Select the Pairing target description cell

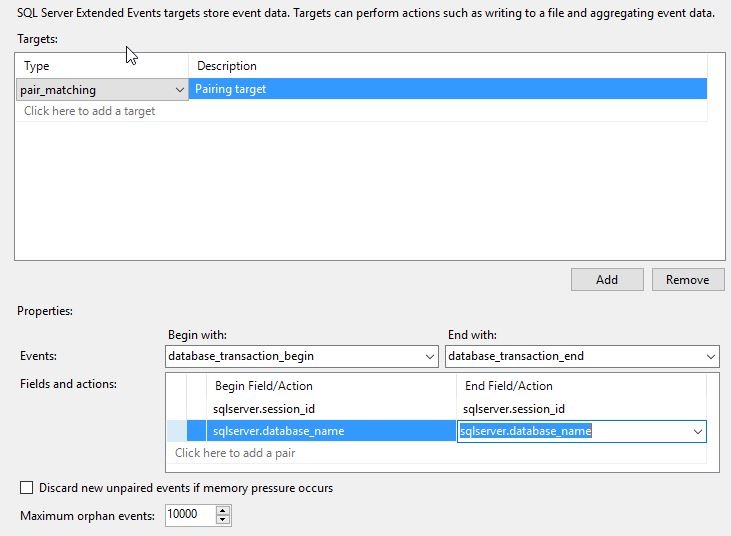pyautogui.click(x=447, y=89)
